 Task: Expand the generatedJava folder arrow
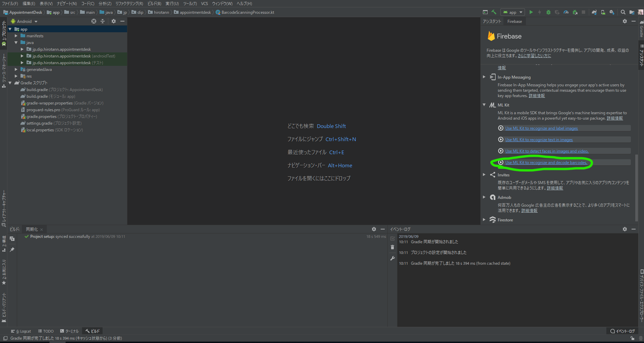(16, 70)
